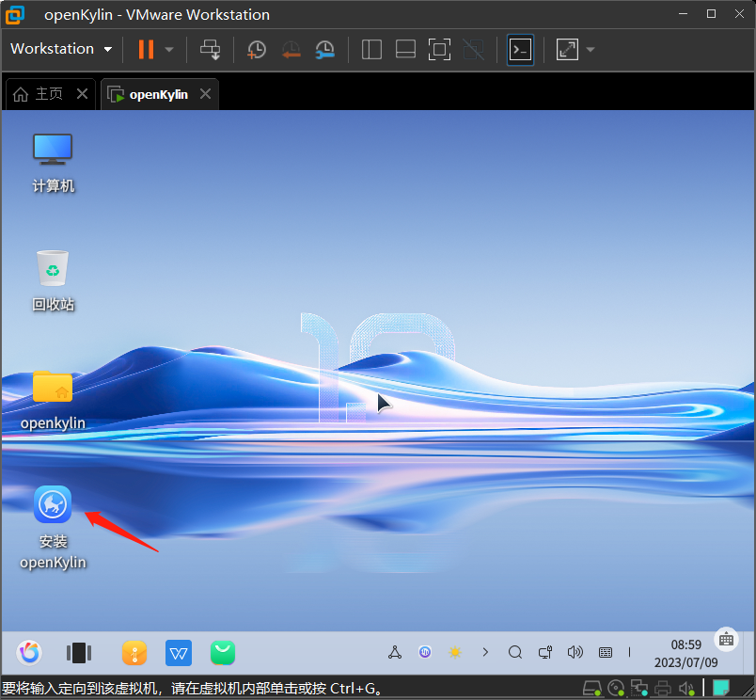Click the stretch guest display icon
This screenshot has height=700, width=756.
click(567, 49)
